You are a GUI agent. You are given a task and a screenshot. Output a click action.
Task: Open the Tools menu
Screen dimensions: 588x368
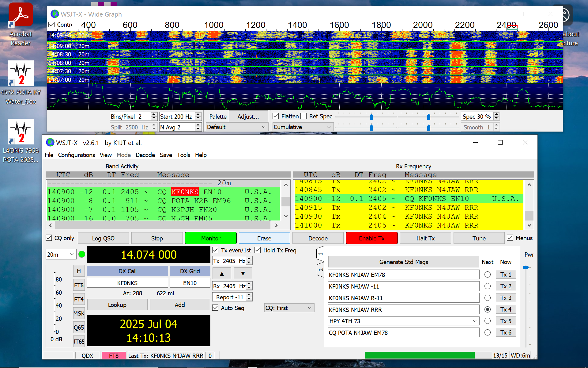[183, 155]
